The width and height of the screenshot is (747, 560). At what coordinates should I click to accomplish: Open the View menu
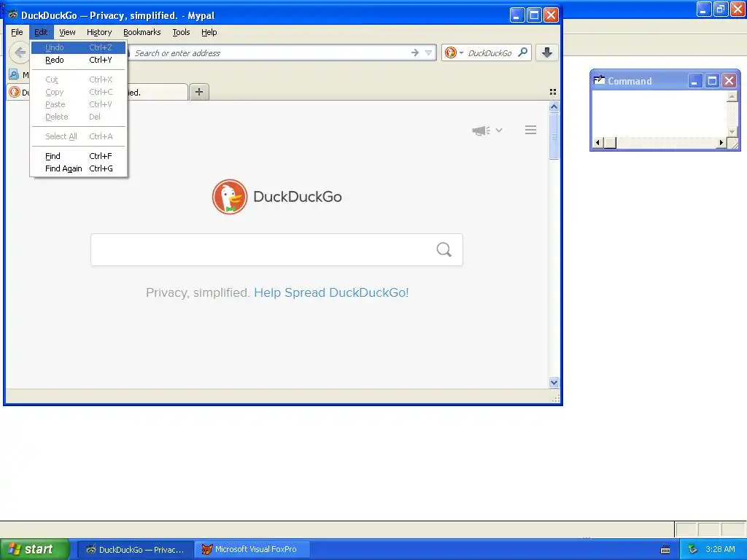pos(67,32)
